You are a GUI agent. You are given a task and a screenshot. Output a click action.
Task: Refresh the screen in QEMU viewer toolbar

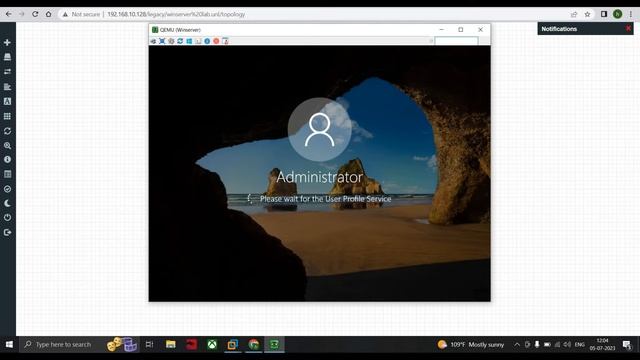tap(180, 41)
